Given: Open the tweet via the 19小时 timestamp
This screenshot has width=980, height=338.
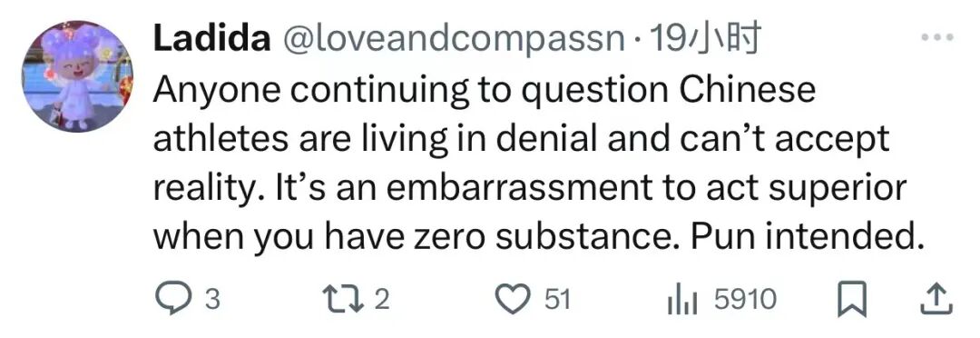Looking at the screenshot, I should point(706,39).
